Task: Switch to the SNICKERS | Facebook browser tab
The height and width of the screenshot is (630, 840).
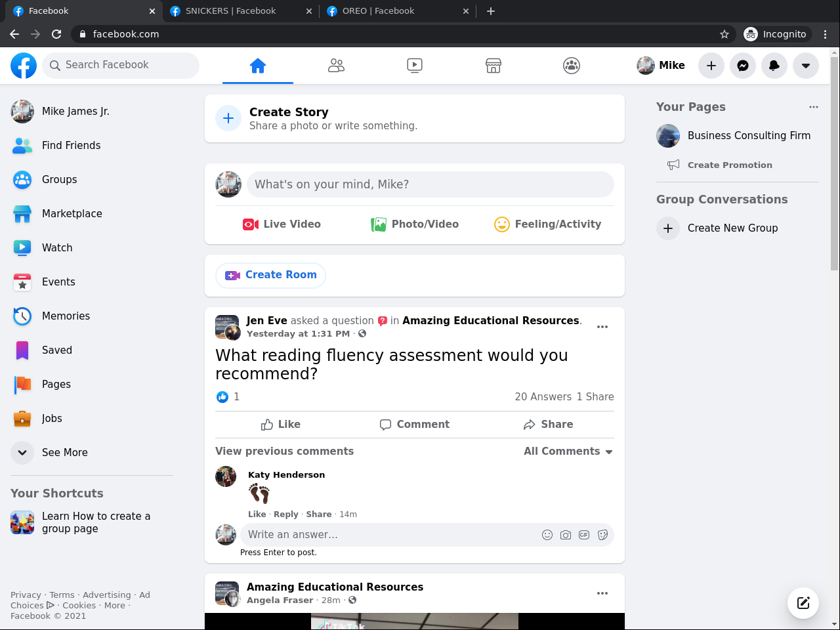Action: (240, 11)
